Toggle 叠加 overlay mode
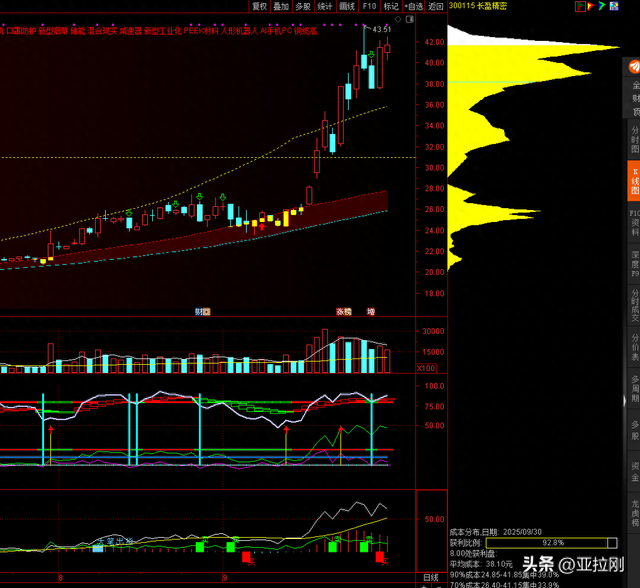Image resolution: width=640 pixels, height=588 pixels. 282,6
